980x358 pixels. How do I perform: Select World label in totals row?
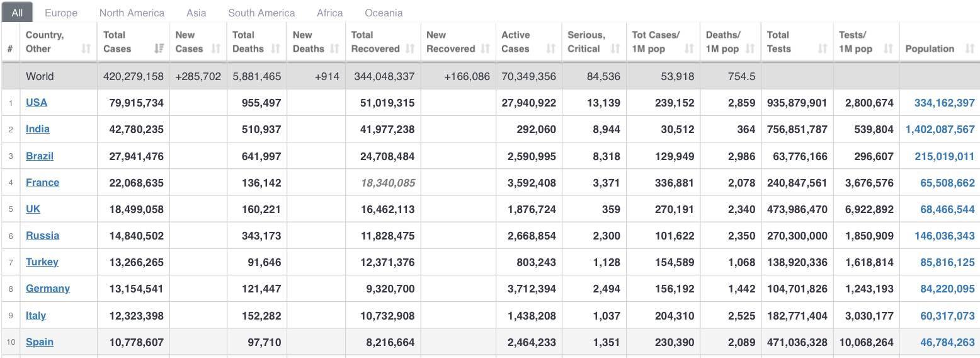tap(40, 76)
